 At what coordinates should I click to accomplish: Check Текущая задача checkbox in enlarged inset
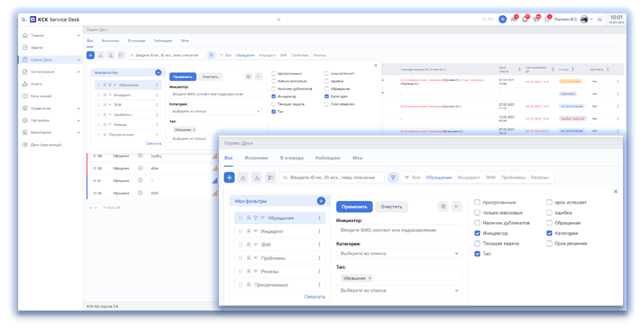coord(477,243)
